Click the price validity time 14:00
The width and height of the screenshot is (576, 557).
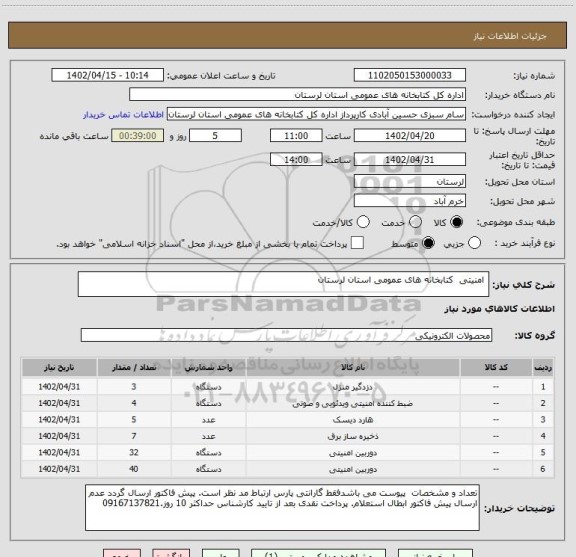pyautogui.click(x=296, y=159)
